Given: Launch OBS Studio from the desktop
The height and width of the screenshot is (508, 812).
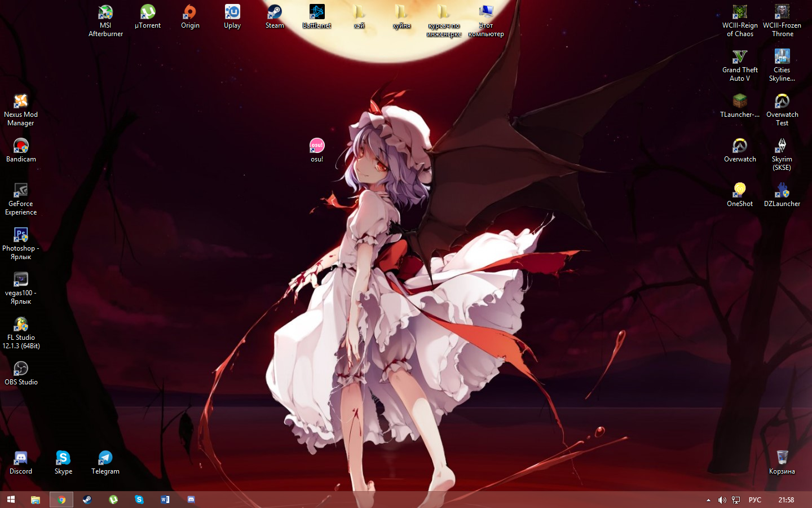Looking at the screenshot, I should 21,373.
